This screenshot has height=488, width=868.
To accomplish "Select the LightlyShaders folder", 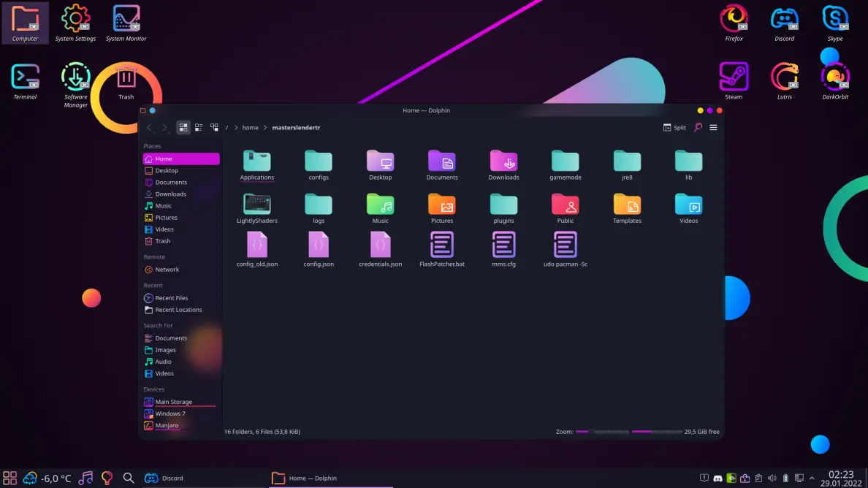I will pos(257,208).
